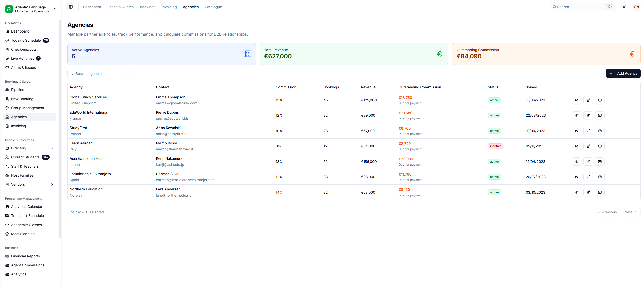
Task: Toggle the sidebar panel icon
Action: point(71,7)
